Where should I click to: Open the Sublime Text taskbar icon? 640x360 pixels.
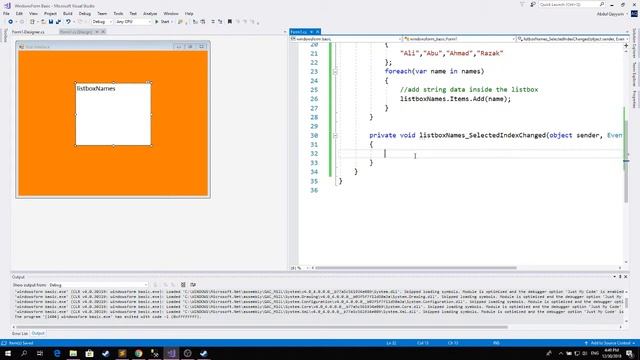(x=122, y=353)
